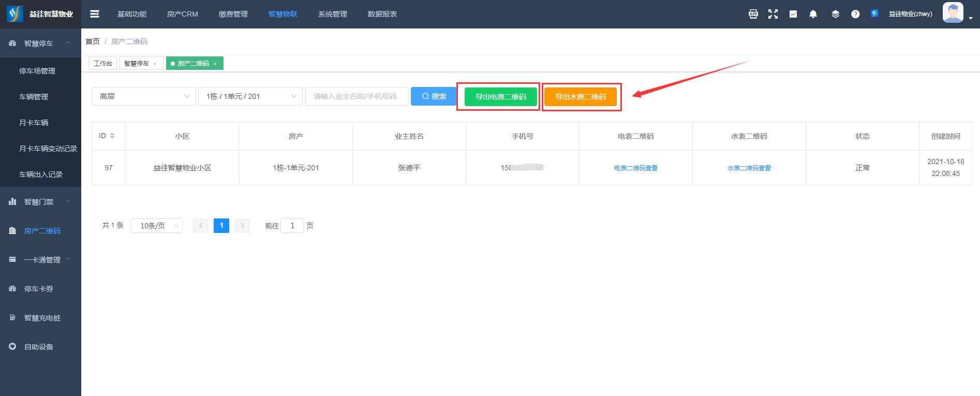Open the 1栋 / 1单元 / 201 cascader dropdown
The height and width of the screenshot is (396, 980).
[250, 96]
